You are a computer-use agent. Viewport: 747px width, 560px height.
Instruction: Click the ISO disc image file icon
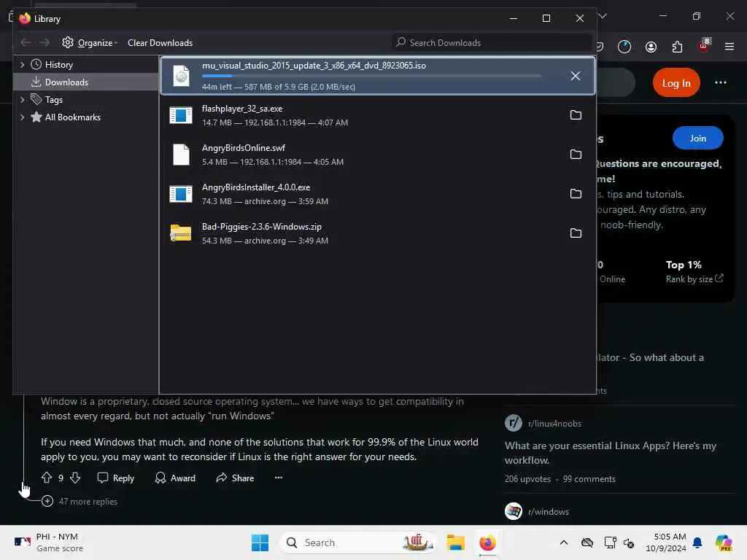(181, 76)
